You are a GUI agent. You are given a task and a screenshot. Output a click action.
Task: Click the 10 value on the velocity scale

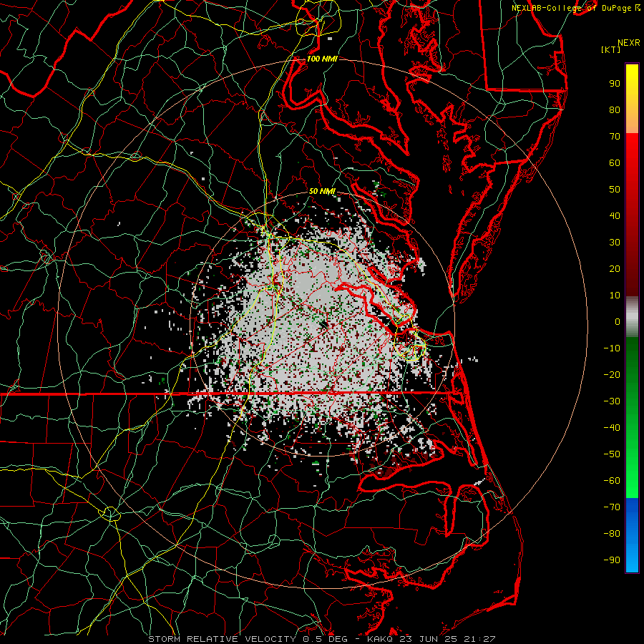coord(615,296)
